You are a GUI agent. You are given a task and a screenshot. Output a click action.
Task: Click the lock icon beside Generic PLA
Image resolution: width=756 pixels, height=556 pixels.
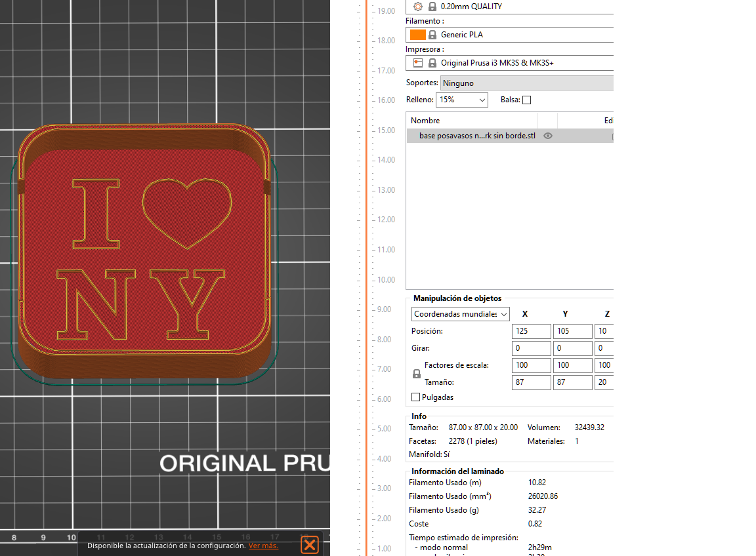432,35
